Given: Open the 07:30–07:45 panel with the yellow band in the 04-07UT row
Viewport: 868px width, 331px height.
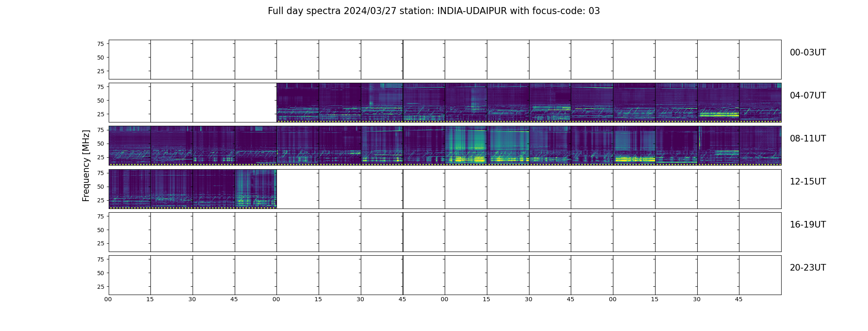Looking at the screenshot, I should [718, 103].
